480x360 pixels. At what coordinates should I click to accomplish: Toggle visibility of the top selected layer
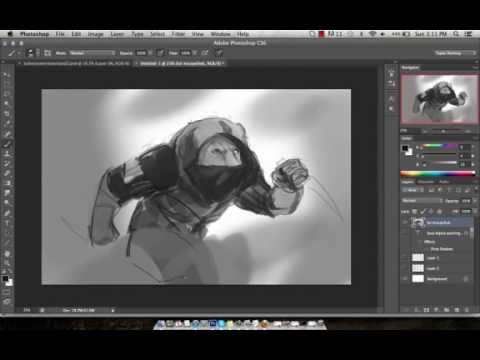coord(405,222)
